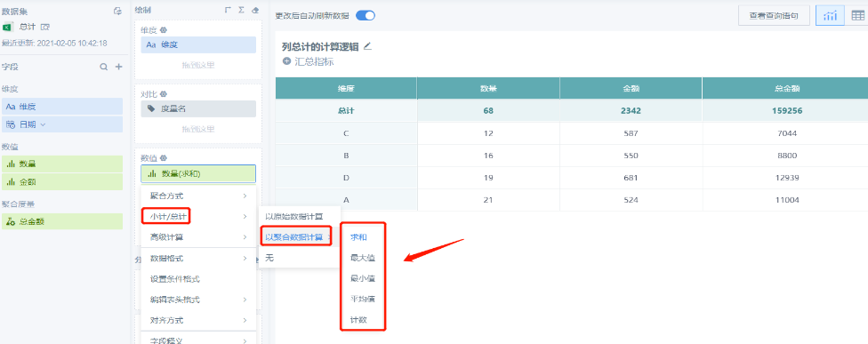
Task: Select 日期 field in fields list
Action: coord(61,124)
